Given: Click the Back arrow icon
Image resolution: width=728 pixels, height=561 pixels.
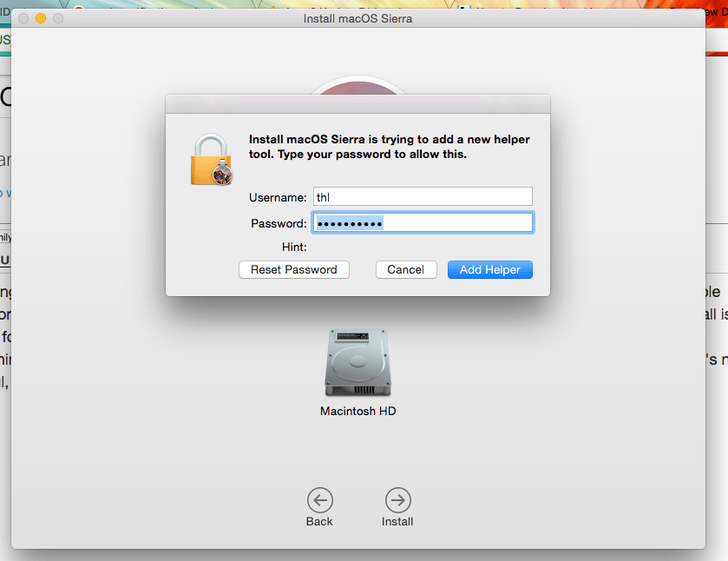Looking at the screenshot, I should 319,500.
